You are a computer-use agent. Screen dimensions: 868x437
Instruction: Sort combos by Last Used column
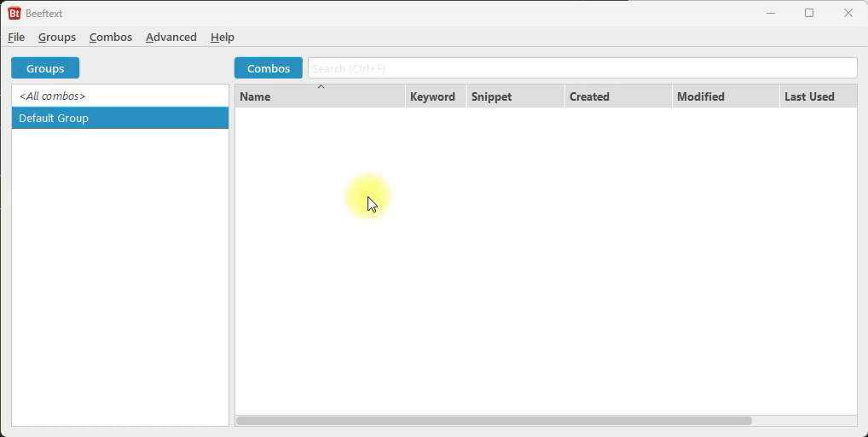[819, 96]
